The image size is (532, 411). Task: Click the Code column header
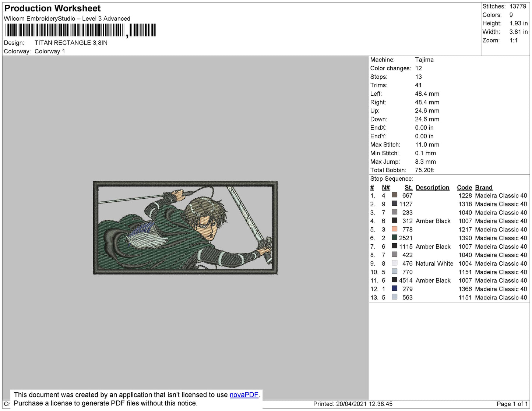point(464,187)
